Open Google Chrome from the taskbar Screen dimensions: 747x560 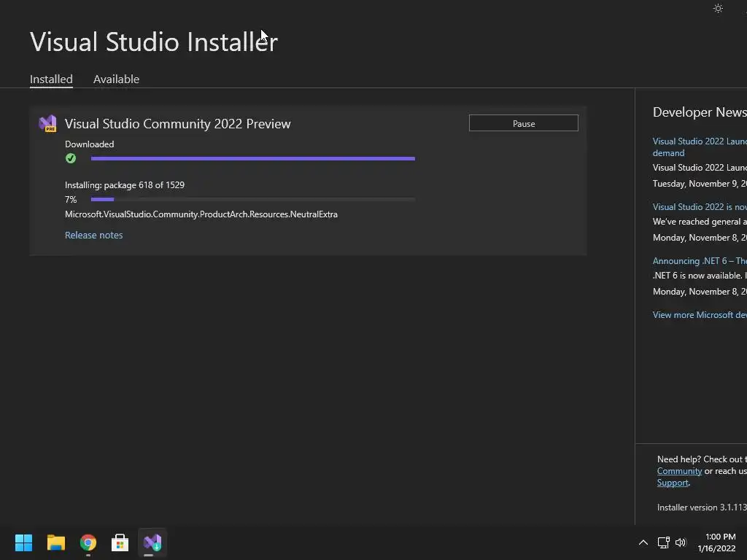click(88, 542)
